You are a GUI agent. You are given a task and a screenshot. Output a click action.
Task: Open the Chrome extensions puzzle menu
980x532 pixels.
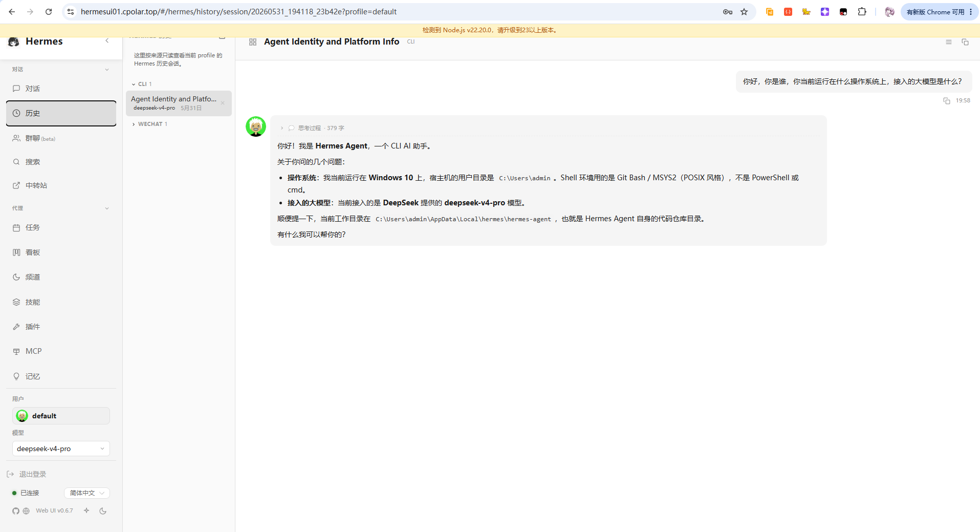click(862, 12)
